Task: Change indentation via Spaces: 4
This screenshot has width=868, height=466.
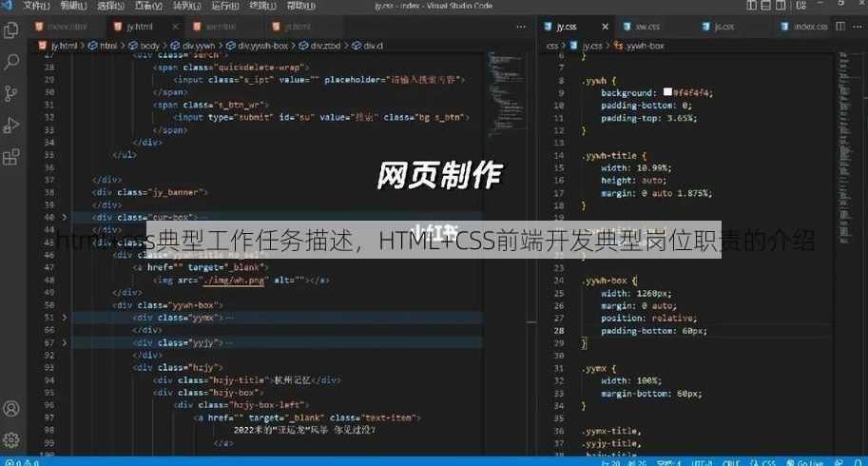Action: click(668, 462)
